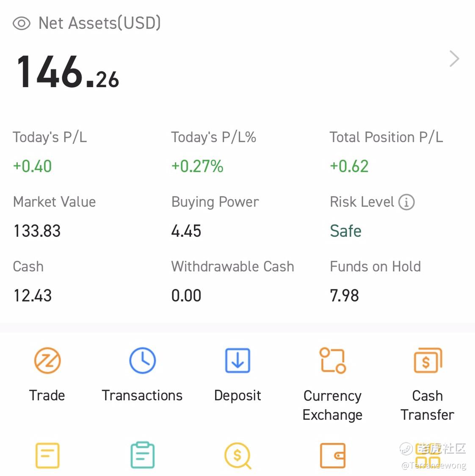Image resolution: width=475 pixels, height=476 pixels.
Task: Tap the teal clipboard icon
Action: [x=142, y=456]
